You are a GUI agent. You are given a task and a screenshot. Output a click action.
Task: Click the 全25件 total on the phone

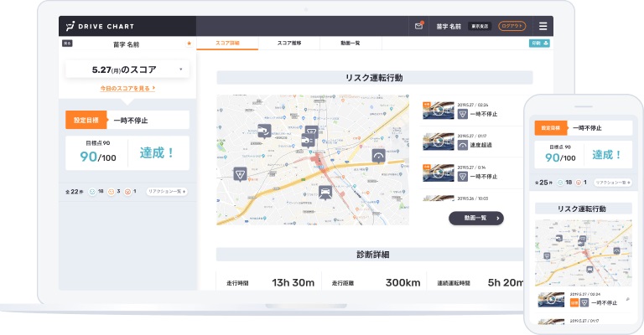tap(543, 183)
